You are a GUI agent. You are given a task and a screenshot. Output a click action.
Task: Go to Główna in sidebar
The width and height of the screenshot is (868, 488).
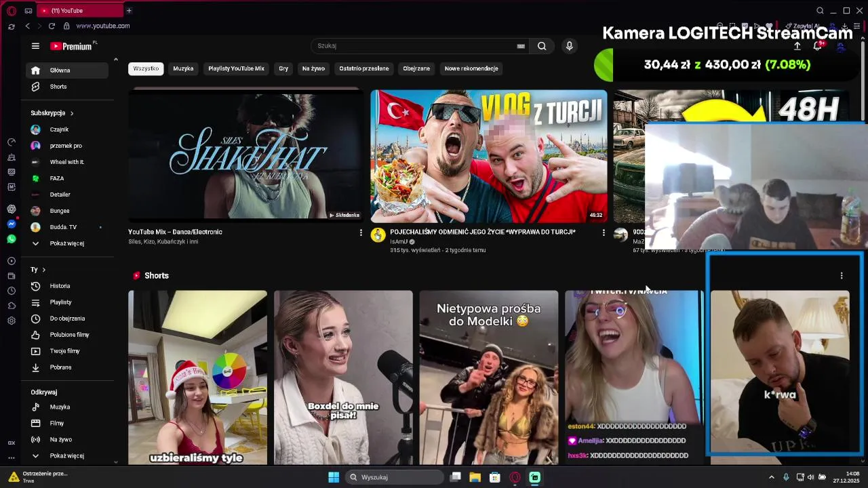(66, 70)
